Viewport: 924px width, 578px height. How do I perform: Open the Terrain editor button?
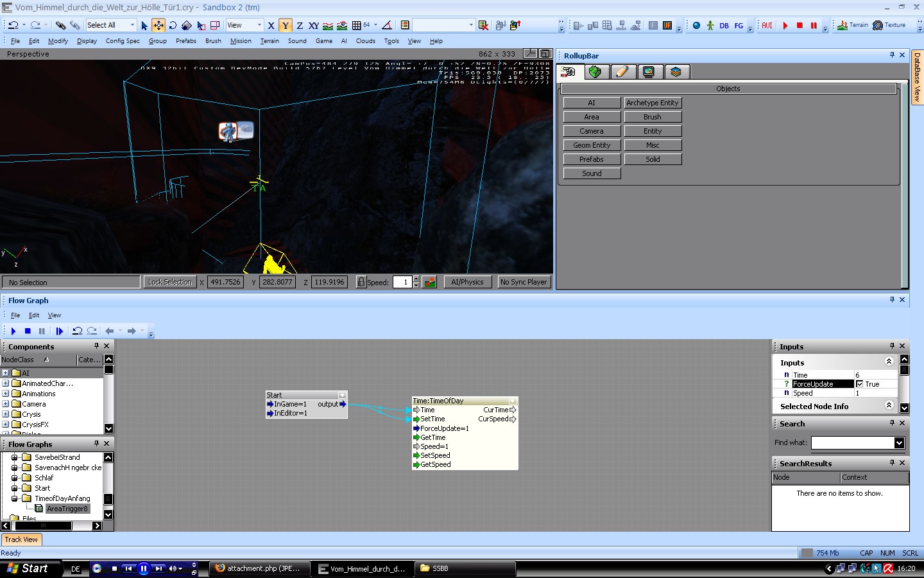(853, 25)
